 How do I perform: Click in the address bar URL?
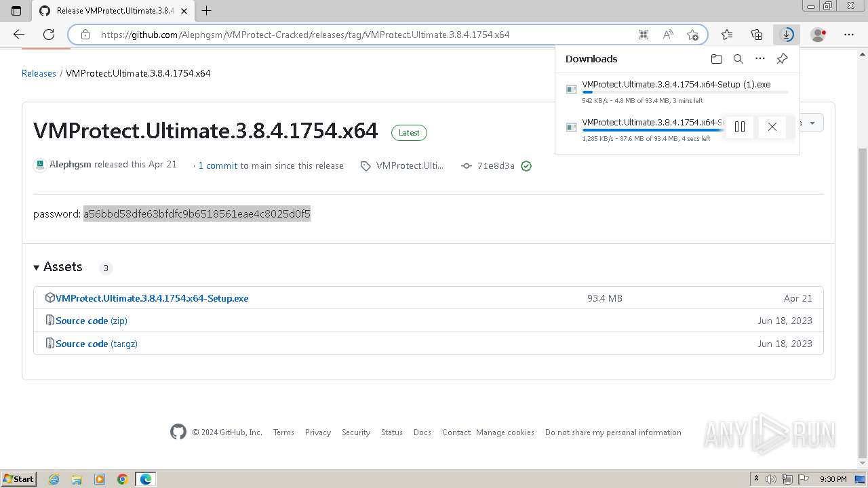pyautogui.click(x=305, y=35)
